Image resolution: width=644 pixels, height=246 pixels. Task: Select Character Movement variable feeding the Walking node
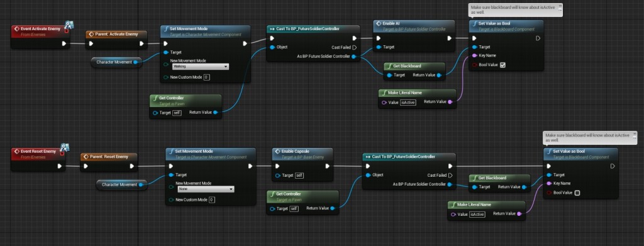[x=116, y=62]
